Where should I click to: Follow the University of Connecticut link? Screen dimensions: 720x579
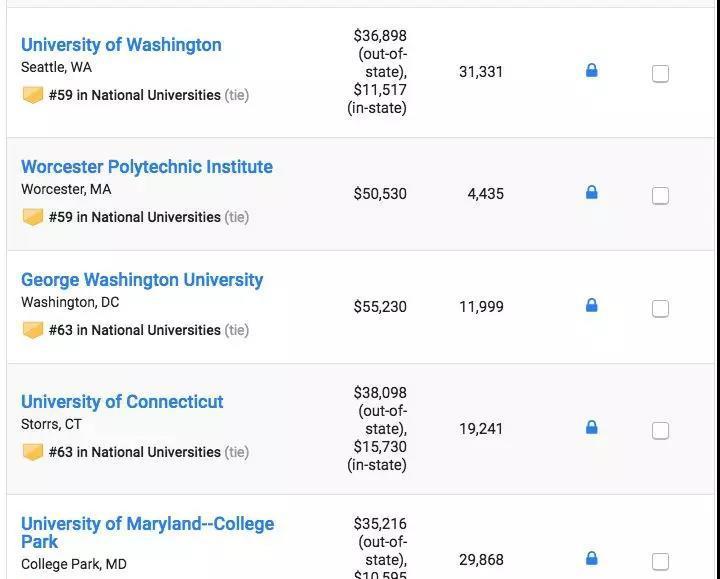pos(122,402)
